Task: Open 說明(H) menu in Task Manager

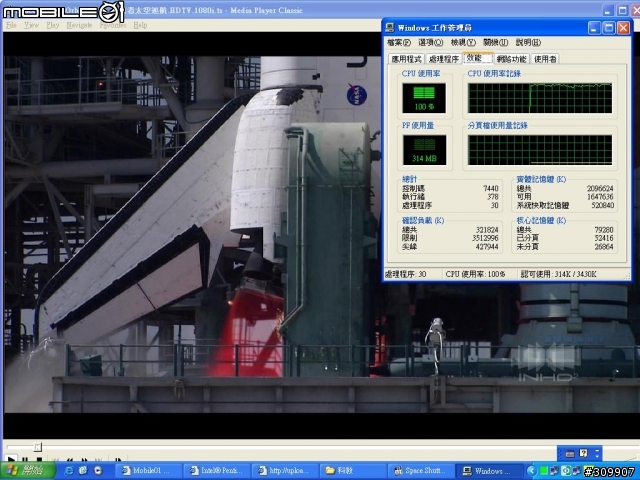Action: coord(528,42)
